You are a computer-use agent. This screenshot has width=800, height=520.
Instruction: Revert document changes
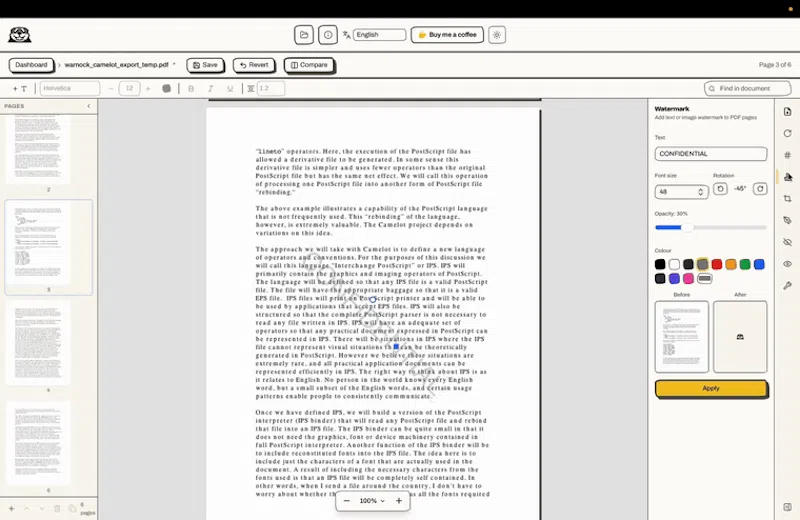[254, 65]
